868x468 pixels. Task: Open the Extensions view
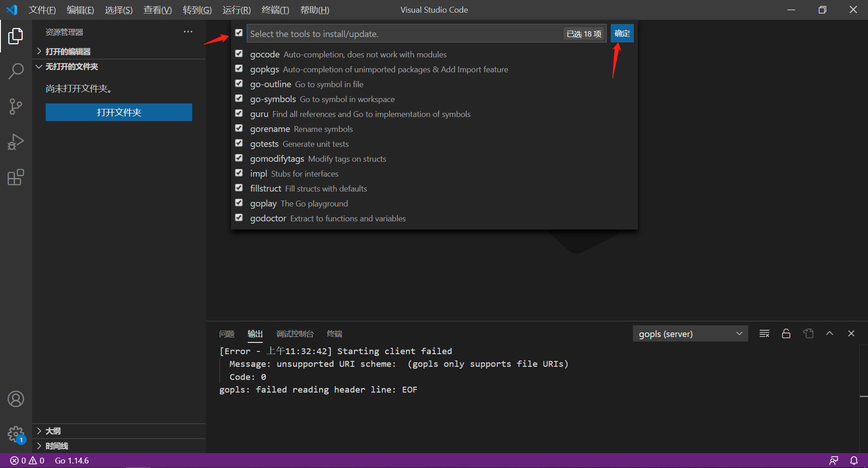coord(15,177)
